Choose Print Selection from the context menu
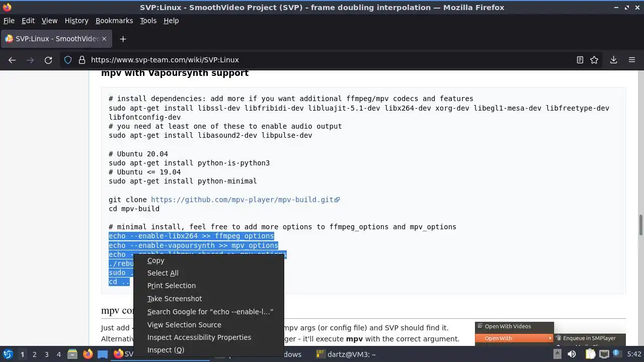 click(x=208, y=286)
